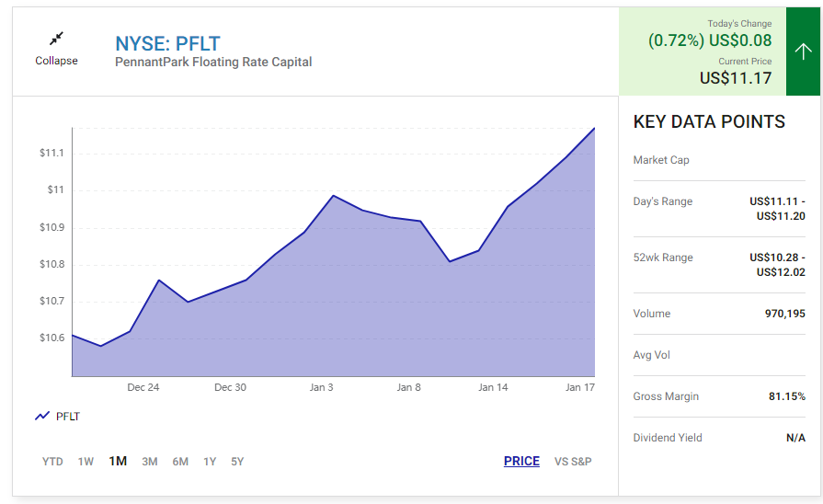Click the Gross Margin label
Viewport: 823px width, 504px height.
coord(666,396)
